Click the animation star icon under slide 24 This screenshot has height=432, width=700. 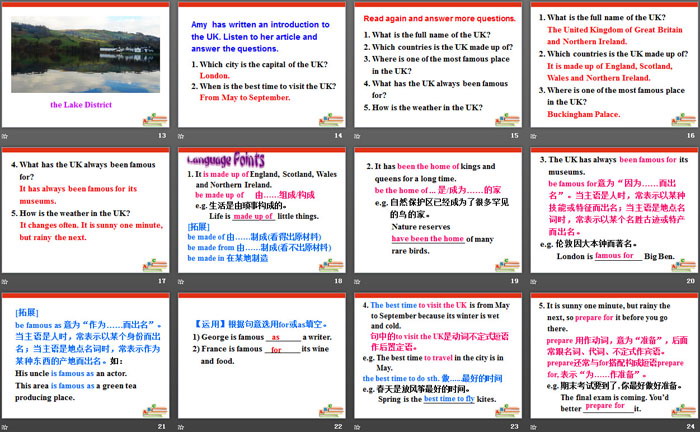point(532,427)
